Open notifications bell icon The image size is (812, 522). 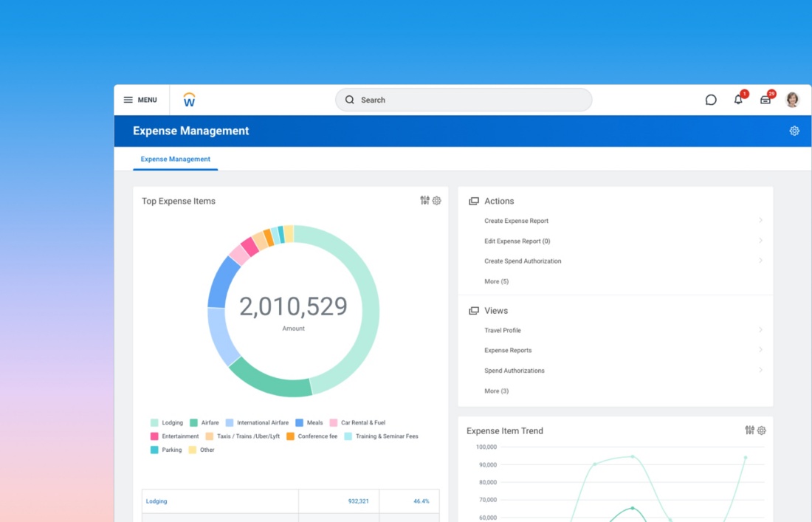[738, 100]
